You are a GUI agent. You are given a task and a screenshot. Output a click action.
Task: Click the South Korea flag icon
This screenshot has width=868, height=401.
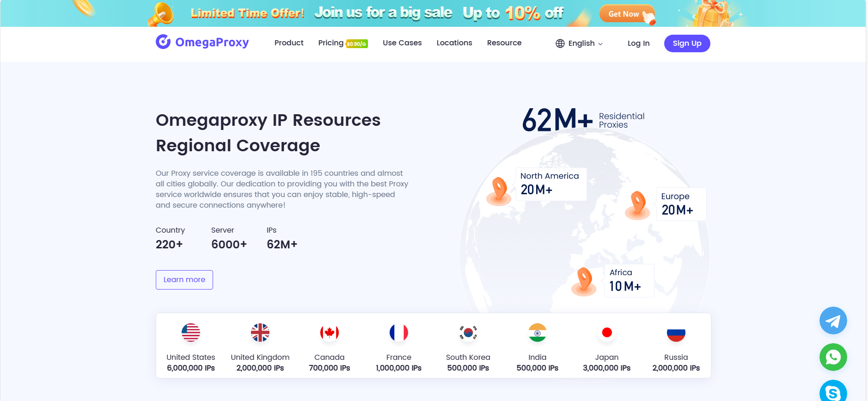pyautogui.click(x=468, y=333)
